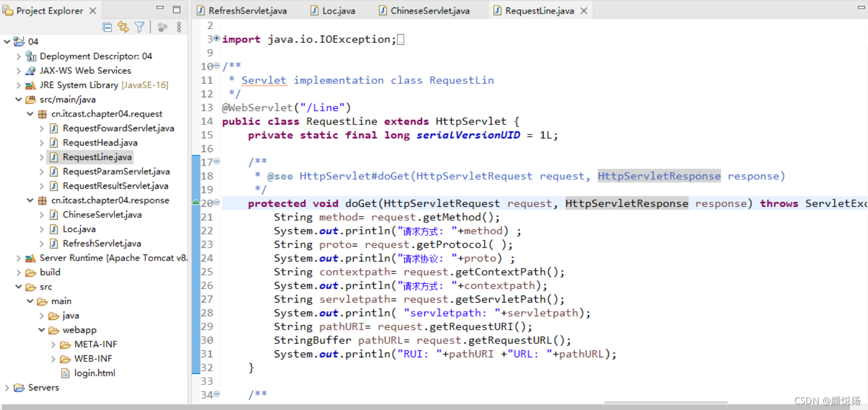Minimize the Project Explorer view
868x410 pixels.
(x=160, y=8)
